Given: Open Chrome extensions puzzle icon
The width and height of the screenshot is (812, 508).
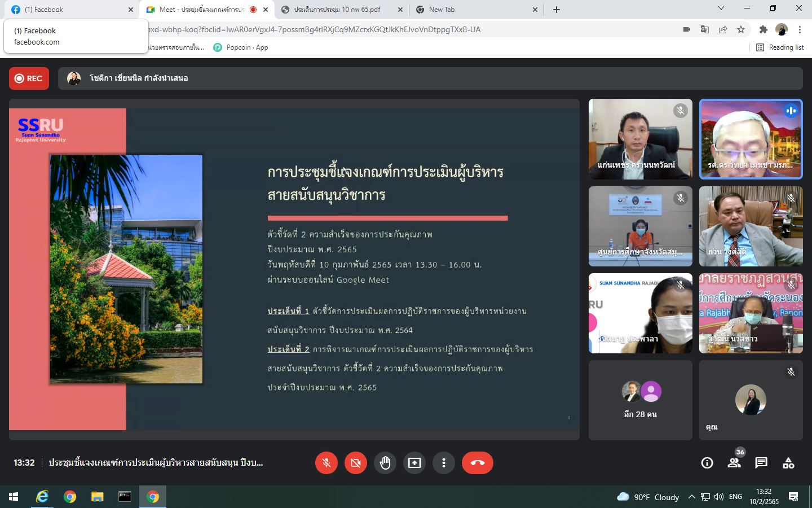Looking at the screenshot, I should (x=763, y=29).
